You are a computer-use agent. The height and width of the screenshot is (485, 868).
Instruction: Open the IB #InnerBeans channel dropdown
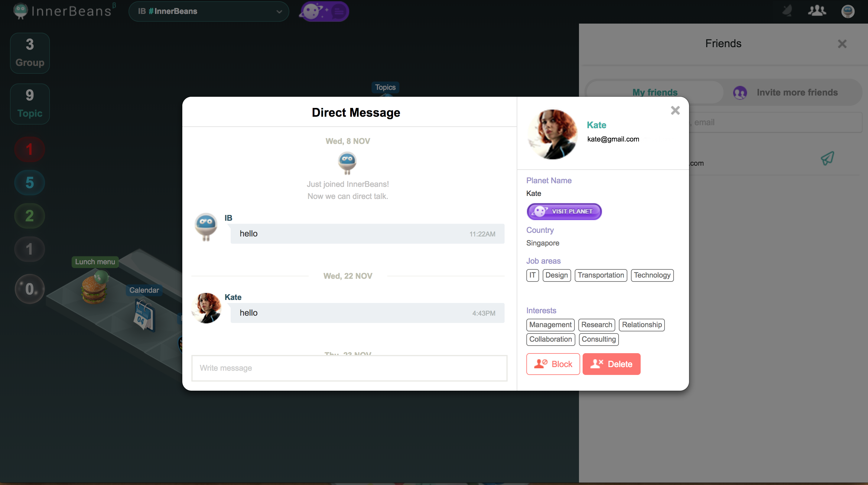[209, 11]
